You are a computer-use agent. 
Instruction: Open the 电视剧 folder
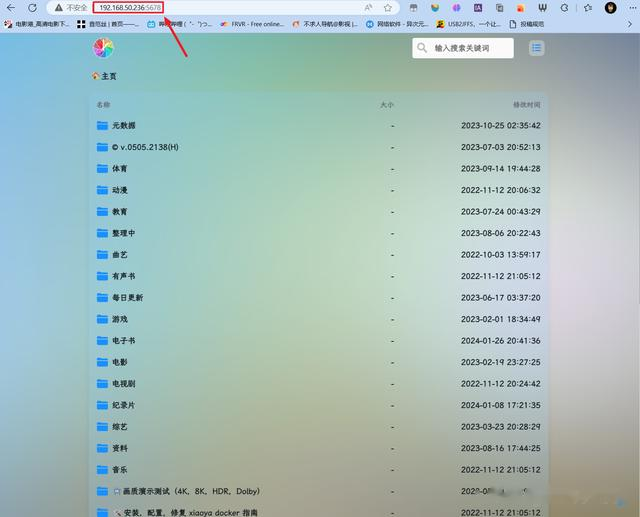[x=318, y=384]
